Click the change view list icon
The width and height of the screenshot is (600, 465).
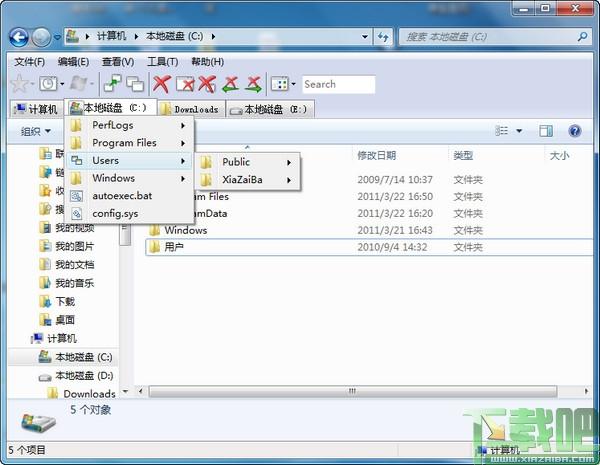point(502,131)
